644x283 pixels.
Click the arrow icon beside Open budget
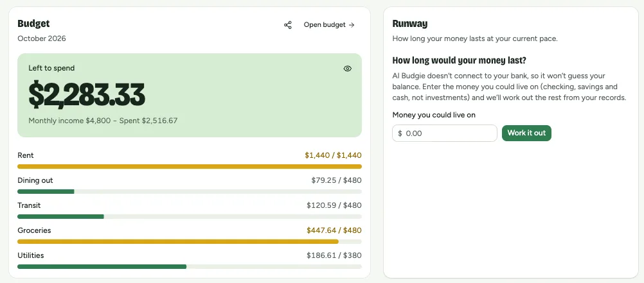click(352, 25)
